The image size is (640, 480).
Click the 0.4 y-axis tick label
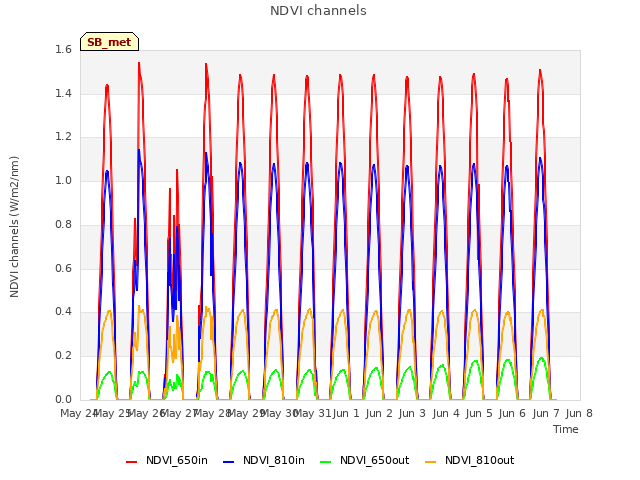click(x=63, y=312)
